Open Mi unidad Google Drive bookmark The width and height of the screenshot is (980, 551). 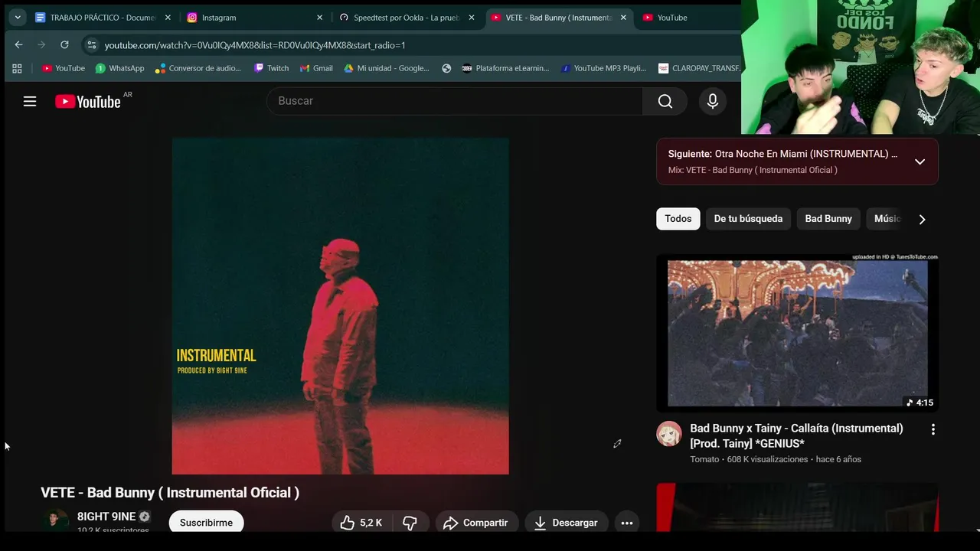click(387, 68)
